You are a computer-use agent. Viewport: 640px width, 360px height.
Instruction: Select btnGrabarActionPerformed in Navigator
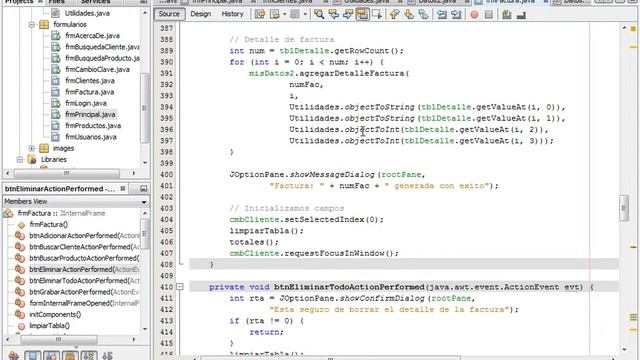(x=84, y=292)
